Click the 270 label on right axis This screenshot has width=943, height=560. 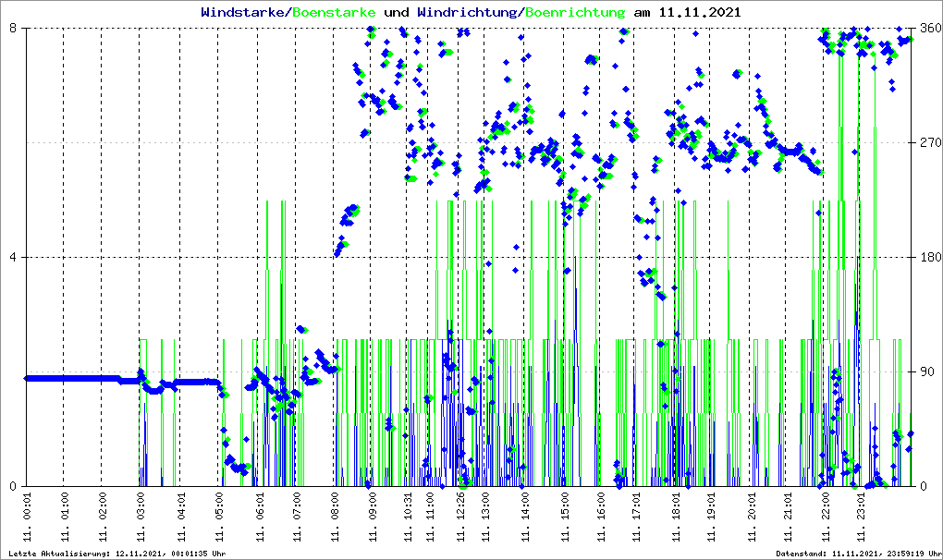[x=927, y=143]
